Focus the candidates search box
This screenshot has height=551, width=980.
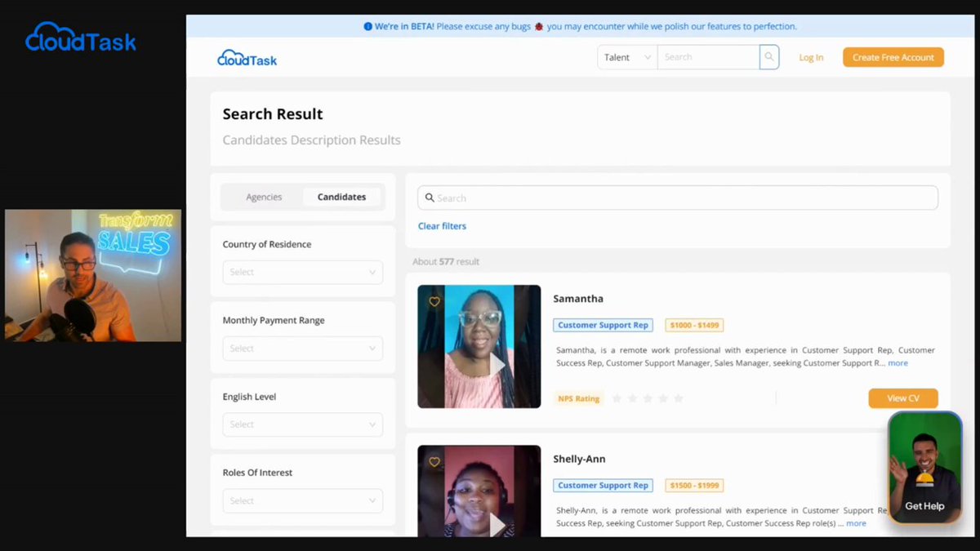678,198
